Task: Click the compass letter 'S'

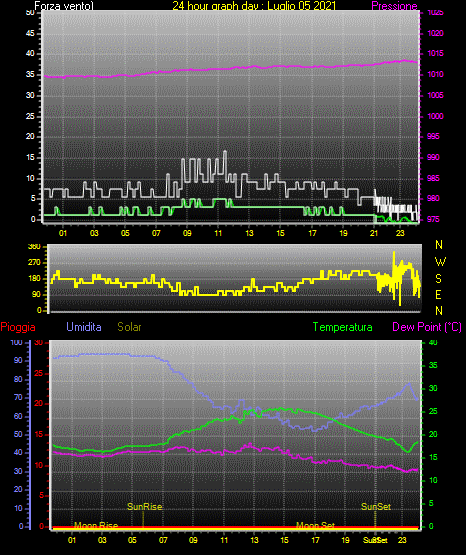Action: tap(438, 279)
